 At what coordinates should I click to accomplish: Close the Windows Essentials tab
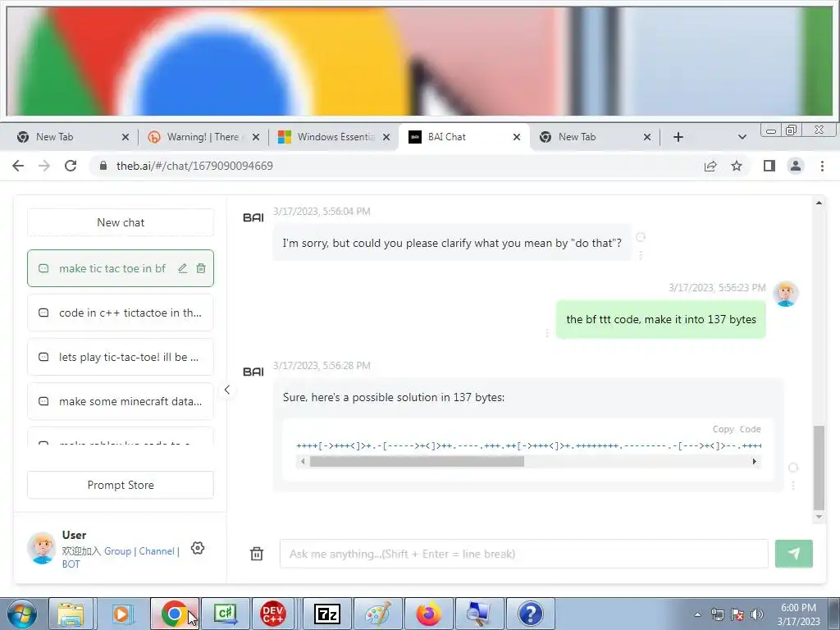386,137
